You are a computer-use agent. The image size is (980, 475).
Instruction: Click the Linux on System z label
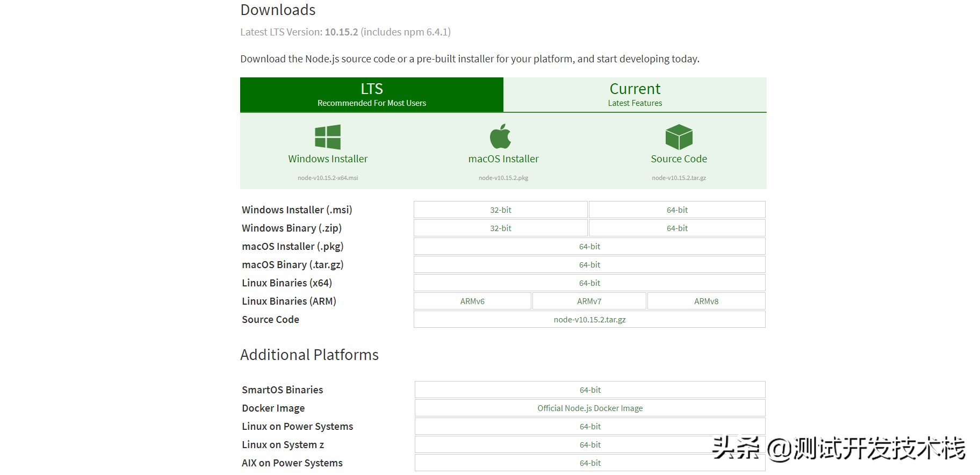click(283, 444)
